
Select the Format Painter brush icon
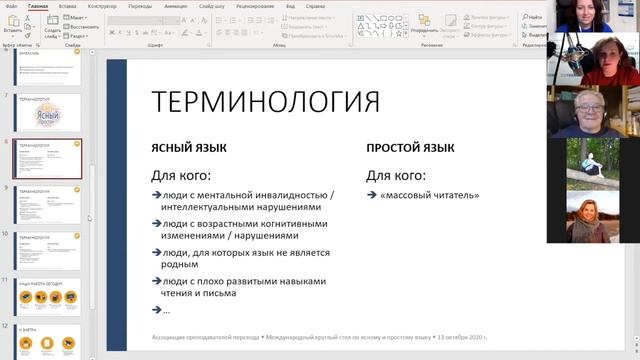[x=27, y=36]
